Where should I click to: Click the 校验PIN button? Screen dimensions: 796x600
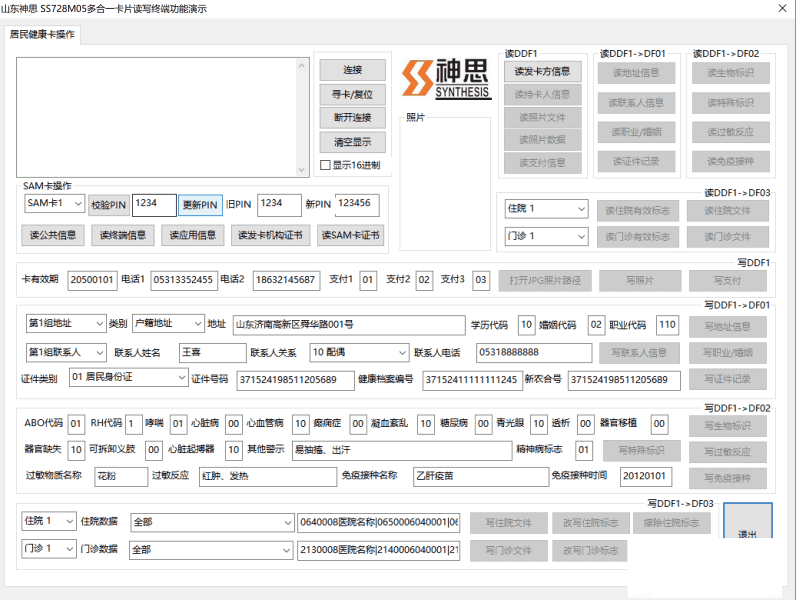[108, 205]
